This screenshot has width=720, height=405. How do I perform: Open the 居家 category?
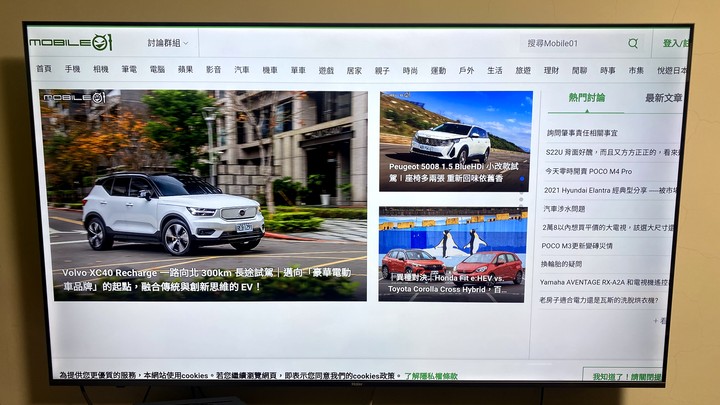click(x=354, y=70)
